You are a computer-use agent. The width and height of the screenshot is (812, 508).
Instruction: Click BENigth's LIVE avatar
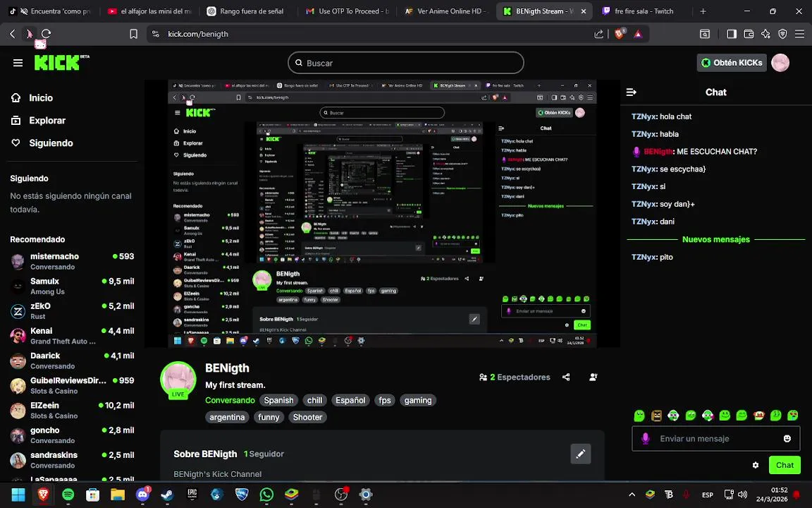click(178, 381)
